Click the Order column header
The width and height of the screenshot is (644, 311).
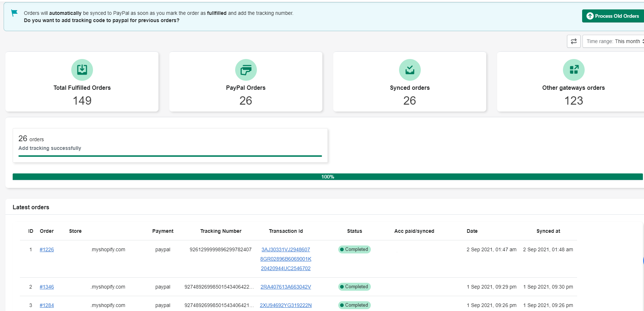(47, 231)
